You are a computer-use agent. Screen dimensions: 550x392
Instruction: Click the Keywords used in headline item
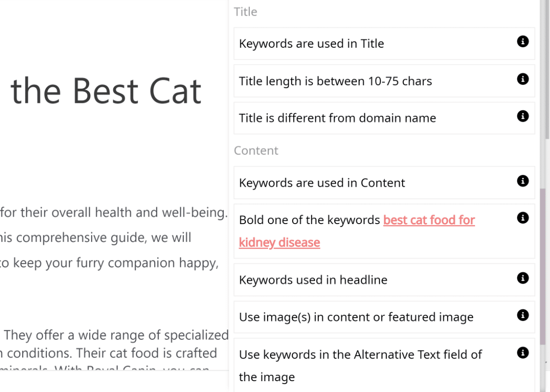click(x=384, y=280)
